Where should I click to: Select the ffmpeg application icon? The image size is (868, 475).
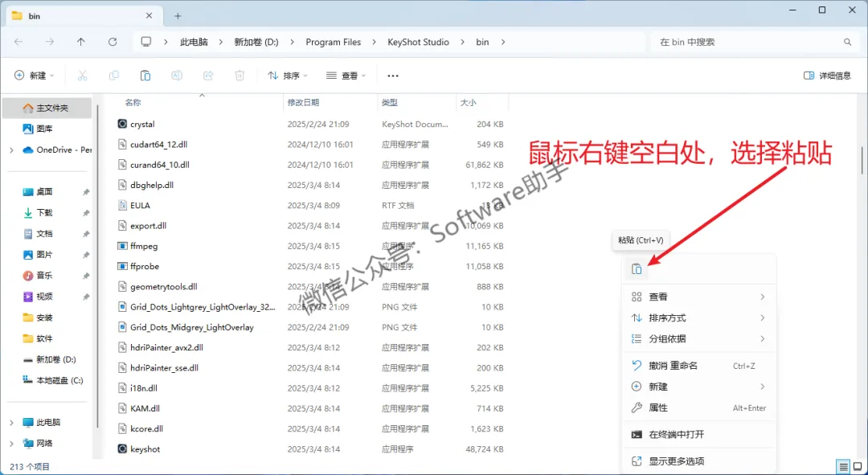coord(122,246)
